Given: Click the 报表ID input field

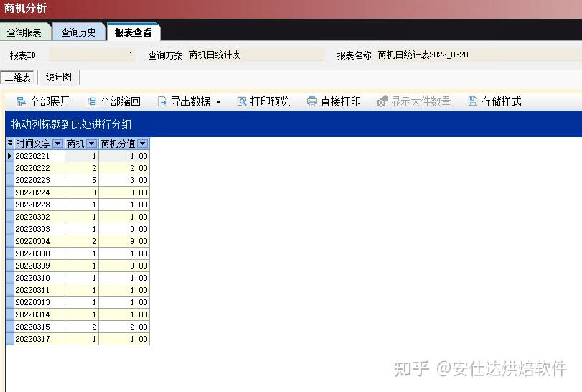Looking at the screenshot, I should (93, 55).
